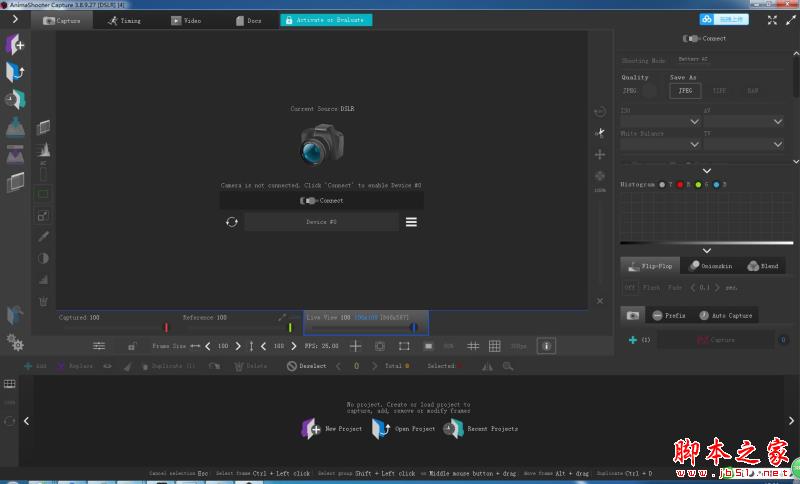This screenshot has width=800, height=484.
Task: Toggle the crosshair overlay icon
Action: point(356,346)
